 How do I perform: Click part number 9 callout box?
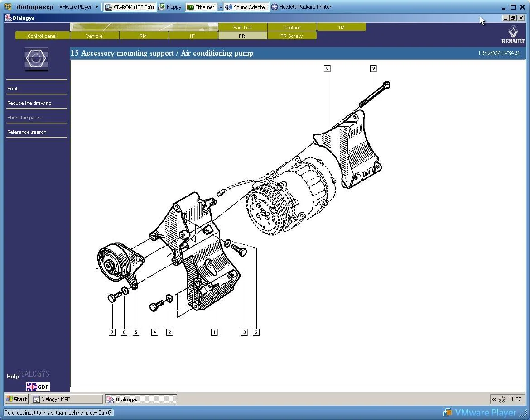(x=373, y=68)
